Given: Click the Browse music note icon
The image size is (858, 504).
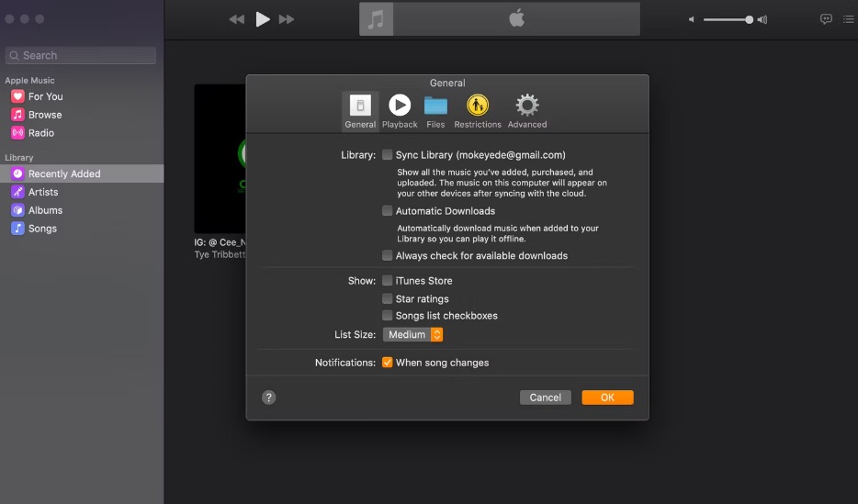Looking at the screenshot, I should pyautogui.click(x=17, y=115).
